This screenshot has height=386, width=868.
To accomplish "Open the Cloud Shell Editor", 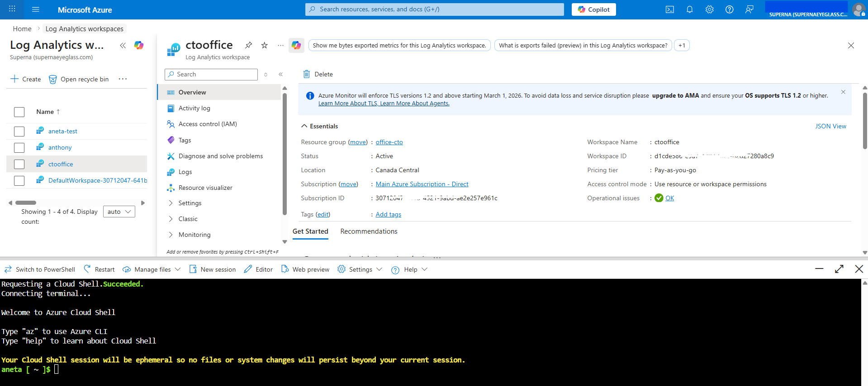I will 258,269.
